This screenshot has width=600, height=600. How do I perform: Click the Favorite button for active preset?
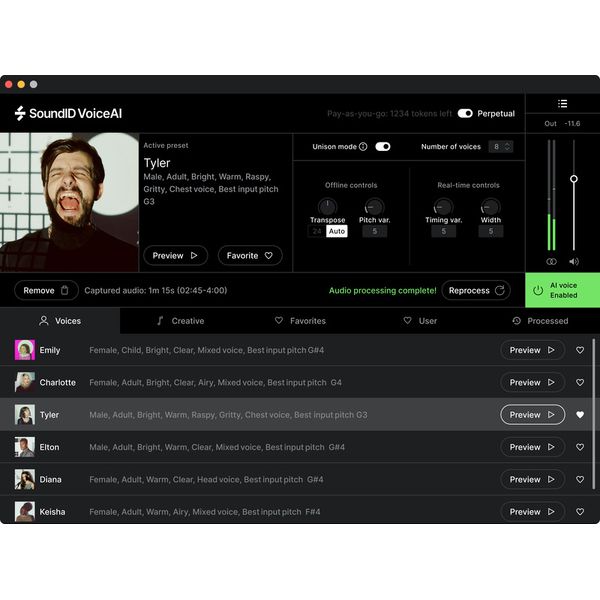pos(250,255)
